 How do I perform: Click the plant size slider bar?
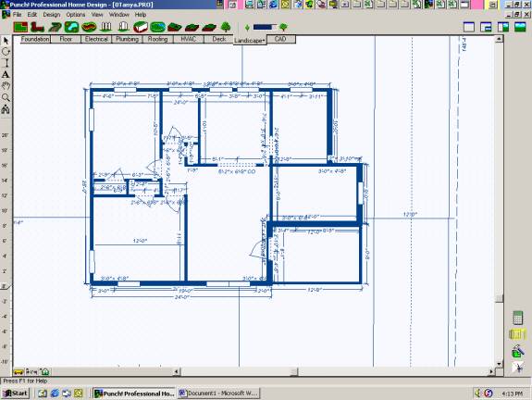point(265,27)
